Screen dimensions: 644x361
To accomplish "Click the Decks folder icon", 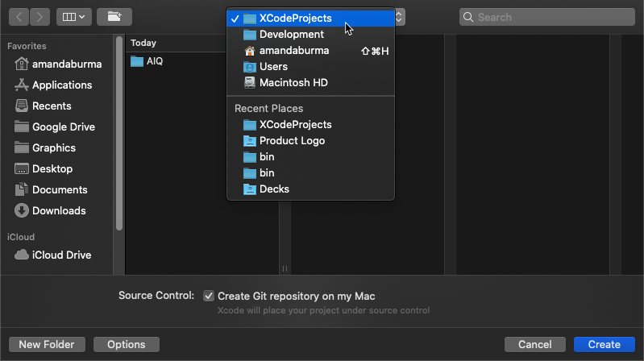I will coord(249,189).
